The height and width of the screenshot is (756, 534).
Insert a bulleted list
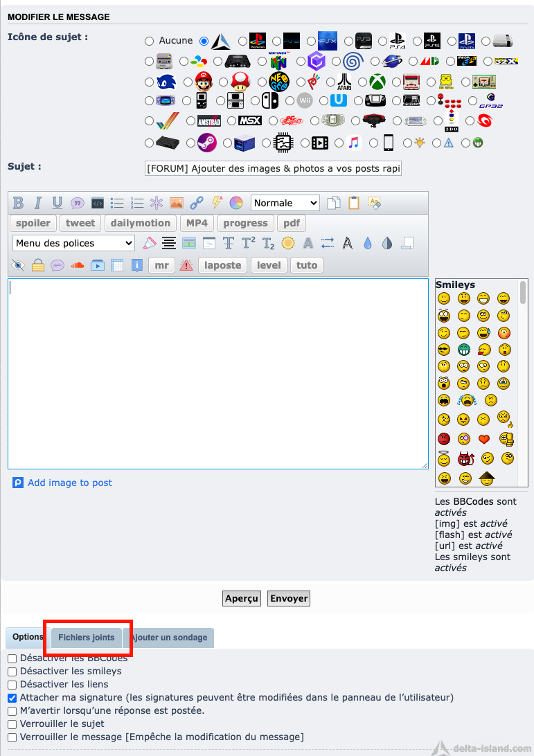click(117, 203)
